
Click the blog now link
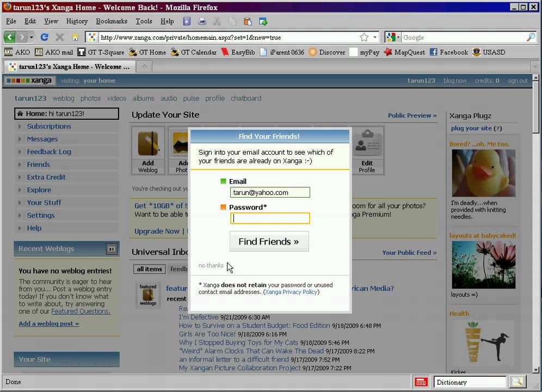455,81
